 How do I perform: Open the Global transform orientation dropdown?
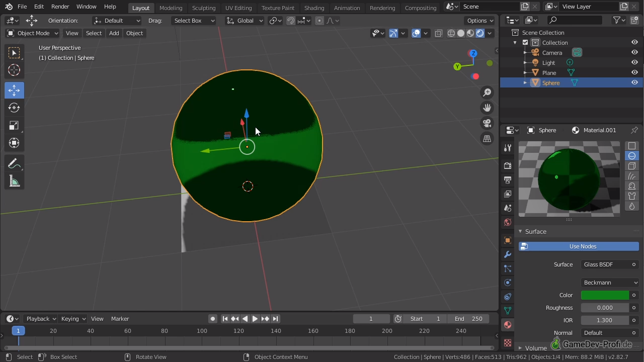tap(245, 21)
